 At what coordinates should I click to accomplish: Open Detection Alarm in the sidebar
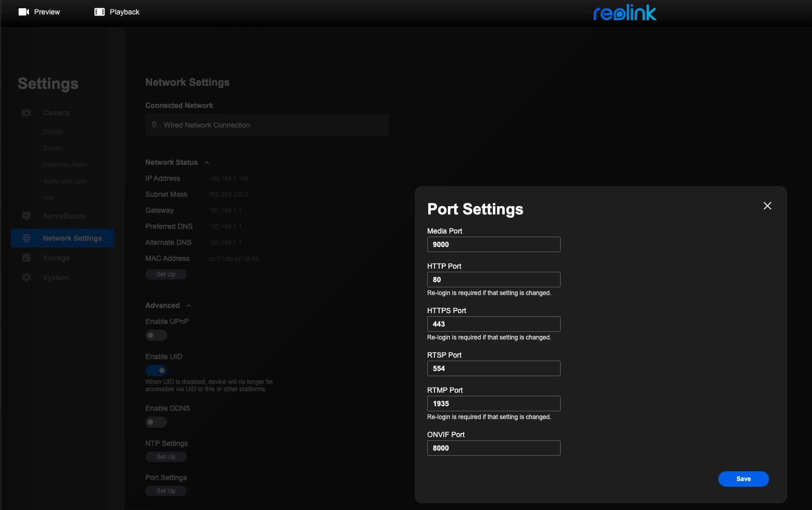(65, 165)
